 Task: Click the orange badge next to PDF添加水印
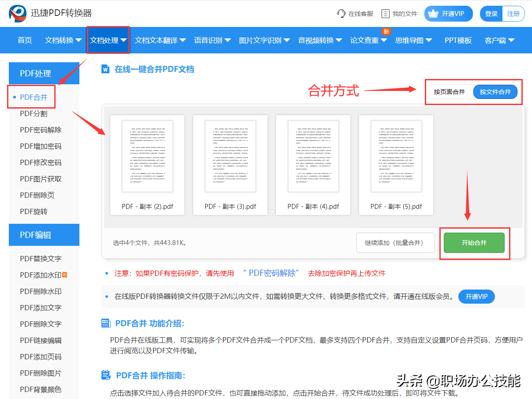click(x=64, y=275)
